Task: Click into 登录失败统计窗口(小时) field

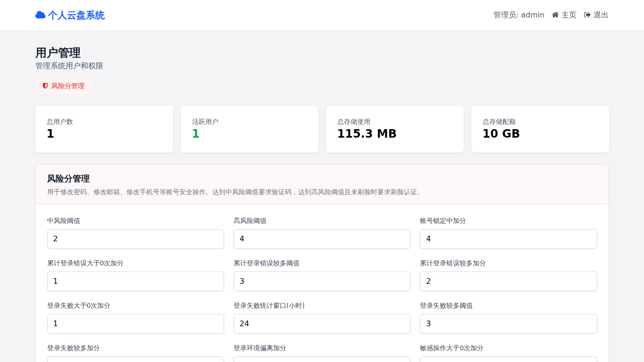Action: (x=322, y=324)
